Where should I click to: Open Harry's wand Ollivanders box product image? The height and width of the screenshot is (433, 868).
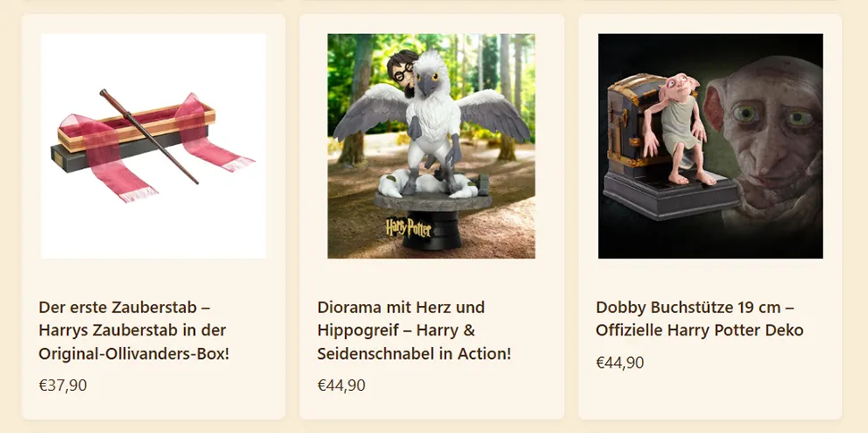click(x=154, y=146)
